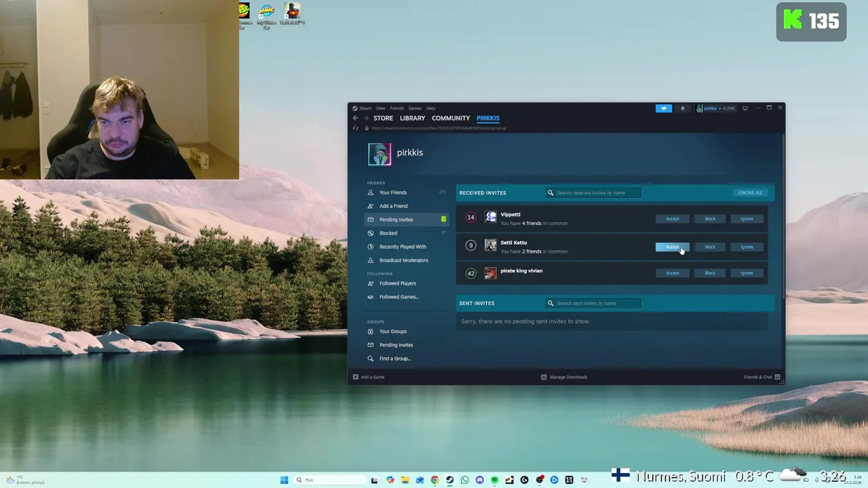Open Google Chrome from the taskbar
The height and width of the screenshot is (488, 868).
tap(435, 480)
